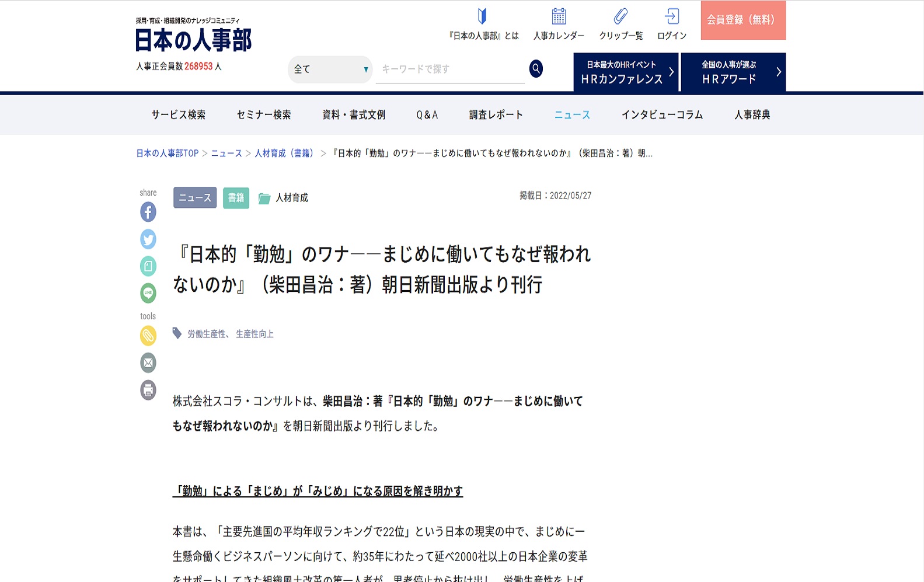Open the 人事カレンダー calendar icon
Viewport: 924px width, 582px height.
(x=559, y=17)
